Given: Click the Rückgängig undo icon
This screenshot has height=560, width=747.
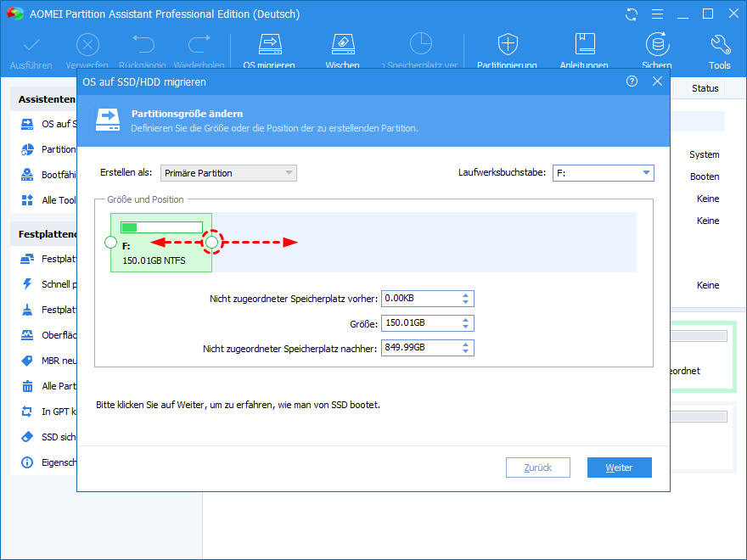Looking at the screenshot, I should pyautogui.click(x=143, y=44).
